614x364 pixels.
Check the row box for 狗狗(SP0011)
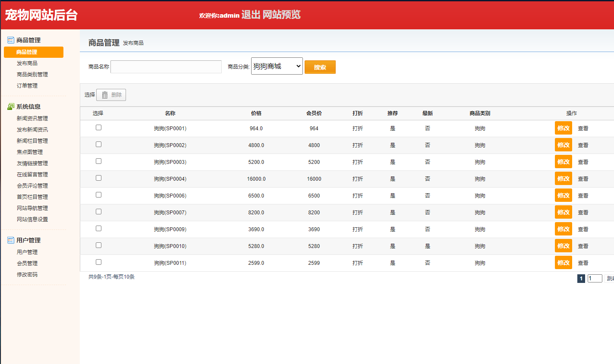coord(98,262)
